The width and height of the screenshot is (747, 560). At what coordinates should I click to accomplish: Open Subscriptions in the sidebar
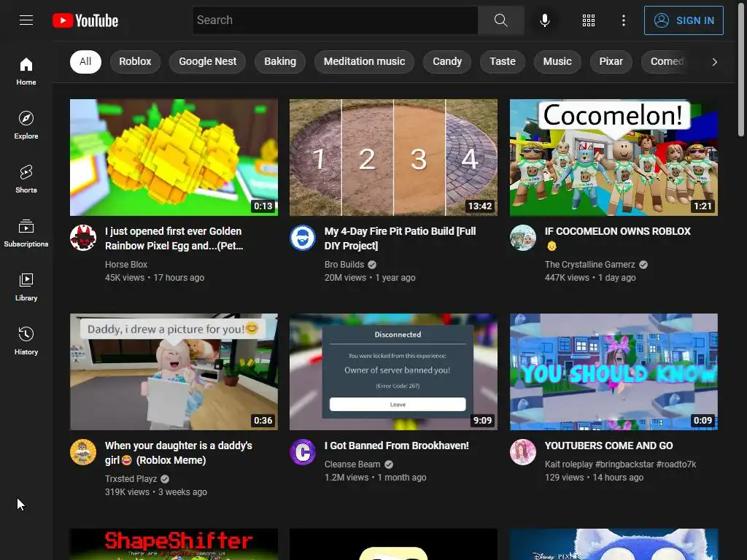point(26,233)
